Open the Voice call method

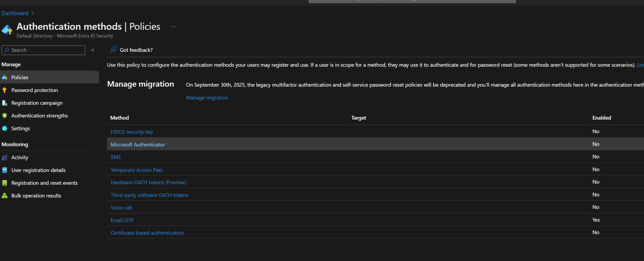pyautogui.click(x=121, y=208)
